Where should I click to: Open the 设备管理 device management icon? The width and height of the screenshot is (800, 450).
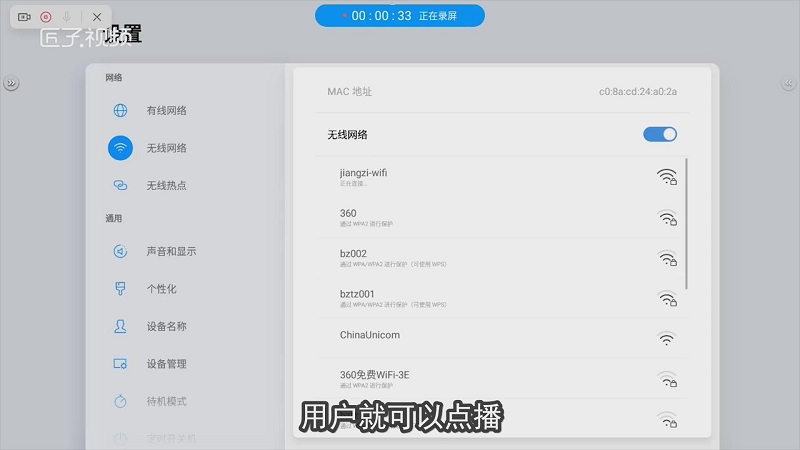[120, 364]
